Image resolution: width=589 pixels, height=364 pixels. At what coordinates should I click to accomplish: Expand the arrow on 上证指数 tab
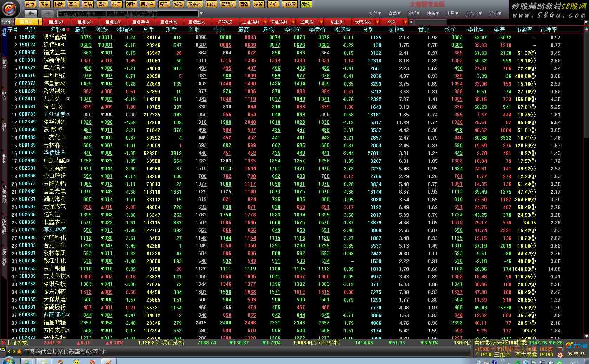264,22
